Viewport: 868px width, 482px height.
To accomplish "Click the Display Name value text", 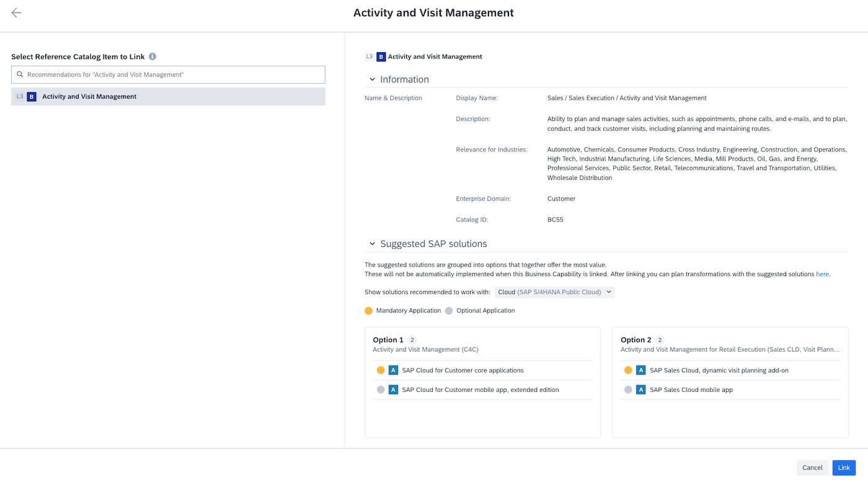I will 627,98.
